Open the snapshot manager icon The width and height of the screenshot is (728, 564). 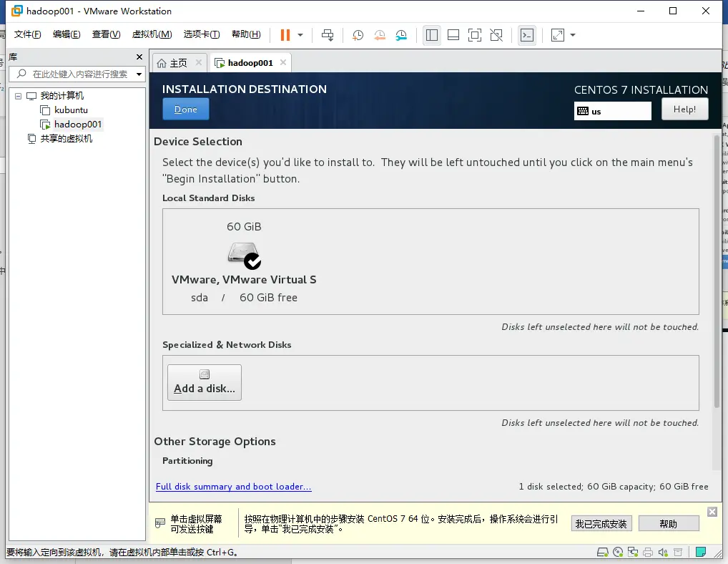tap(401, 35)
